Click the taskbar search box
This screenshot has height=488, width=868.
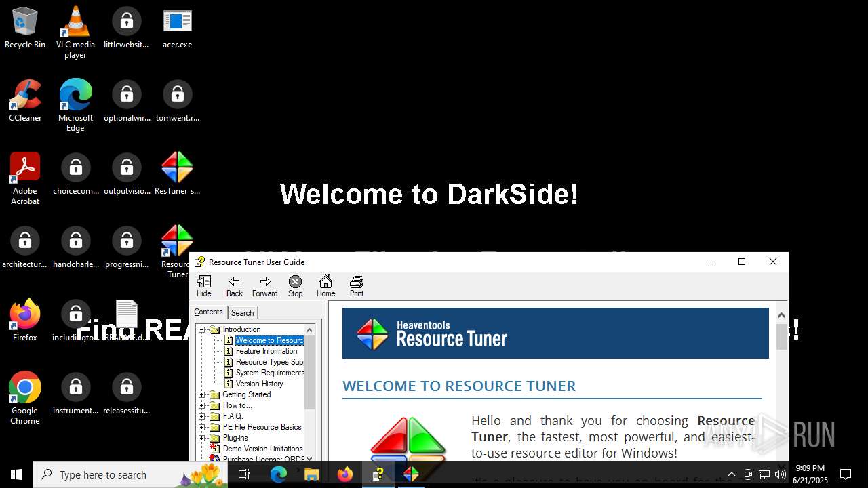(x=130, y=474)
